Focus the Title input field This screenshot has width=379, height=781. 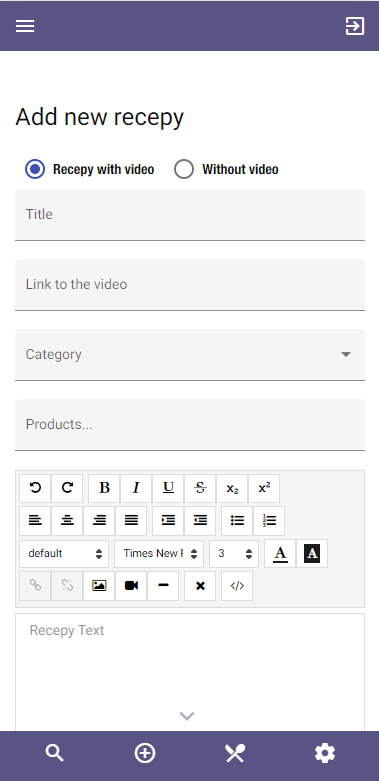tap(190, 215)
